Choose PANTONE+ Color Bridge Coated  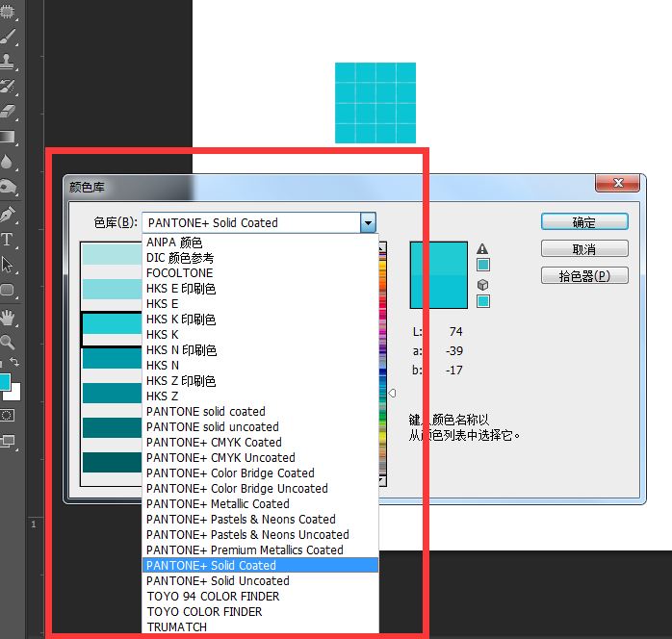260,473
